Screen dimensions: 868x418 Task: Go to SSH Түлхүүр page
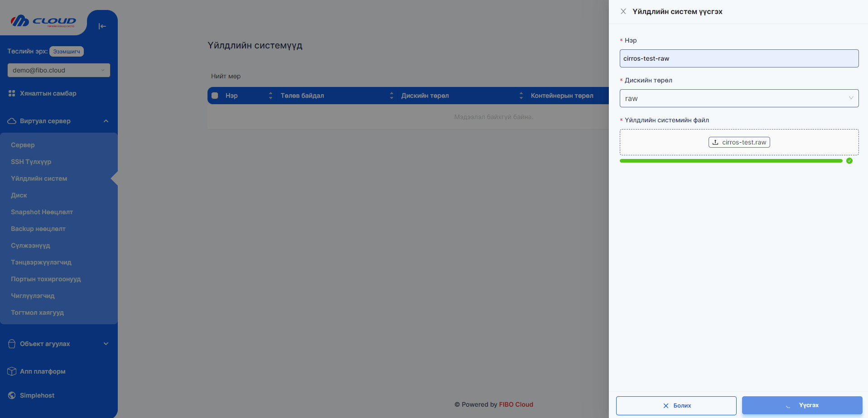31,162
